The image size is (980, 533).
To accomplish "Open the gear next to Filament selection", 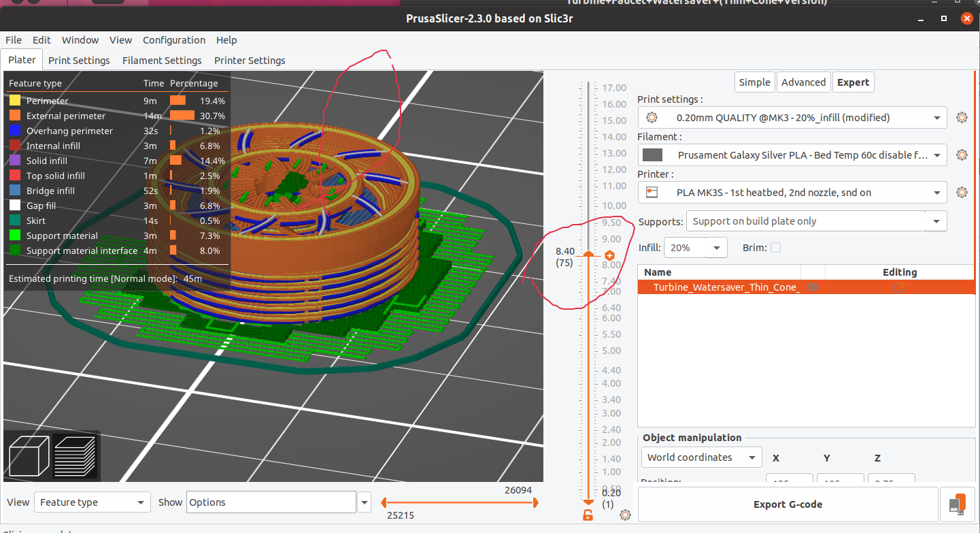I will point(962,155).
